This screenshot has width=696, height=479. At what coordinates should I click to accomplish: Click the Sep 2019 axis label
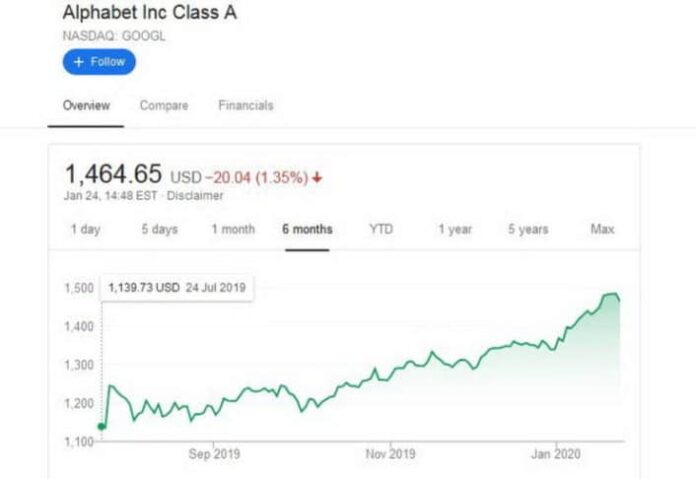pos(214,454)
